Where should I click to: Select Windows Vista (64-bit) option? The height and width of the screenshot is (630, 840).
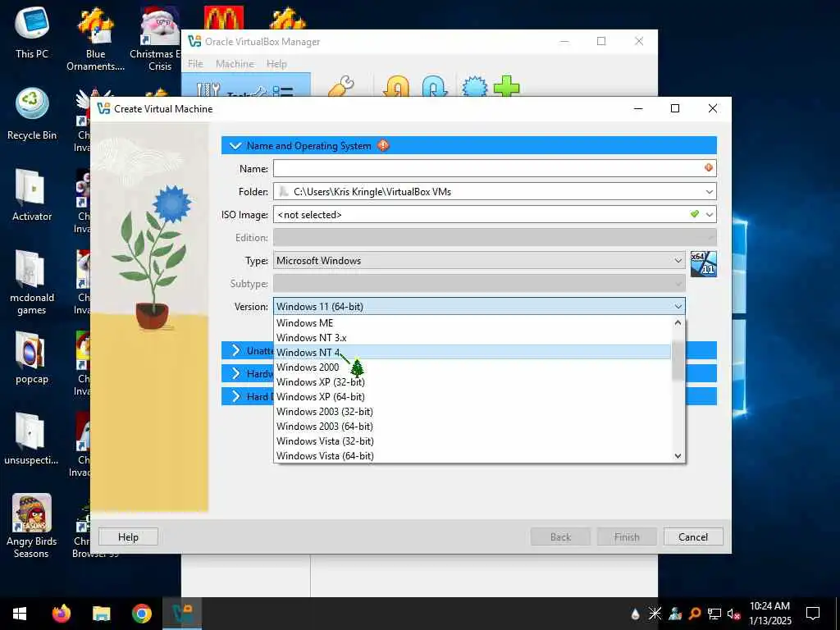[x=472, y=456]
